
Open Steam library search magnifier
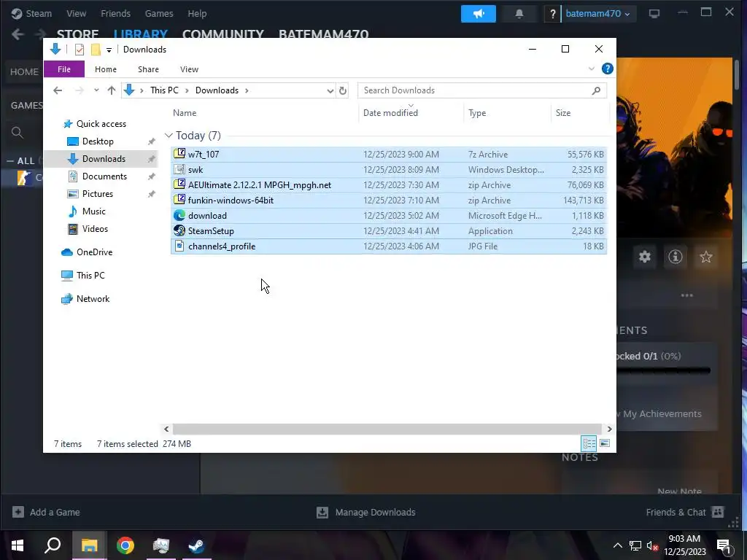tap(18, 133)
